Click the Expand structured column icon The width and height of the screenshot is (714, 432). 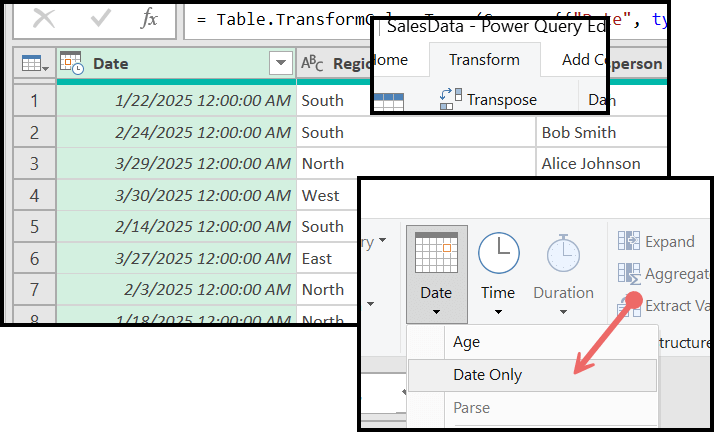tap(629, 241)
